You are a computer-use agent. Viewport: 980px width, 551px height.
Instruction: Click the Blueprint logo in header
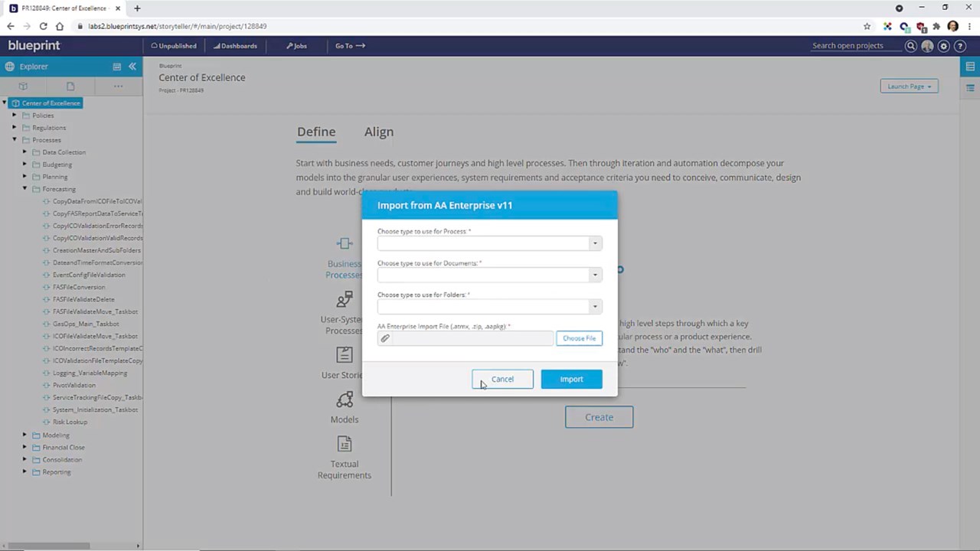click(x=34, y=46)
